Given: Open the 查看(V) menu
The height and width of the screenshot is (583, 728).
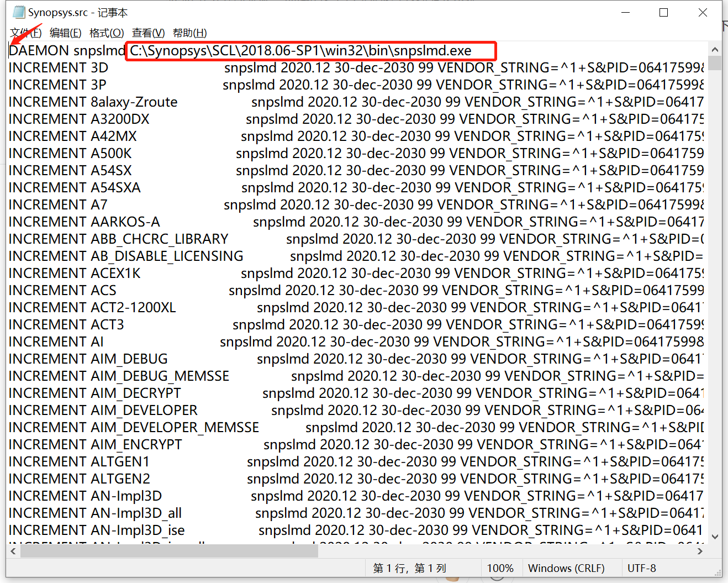Looking at the screenshot, I should [149, 33].
